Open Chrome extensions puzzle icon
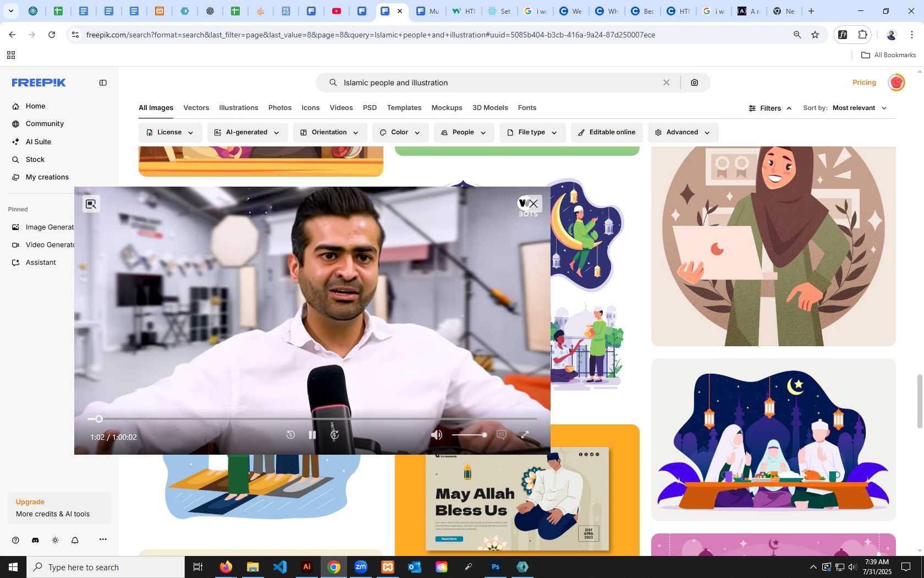Screen dimensions: 924x578 coord(862,35)
